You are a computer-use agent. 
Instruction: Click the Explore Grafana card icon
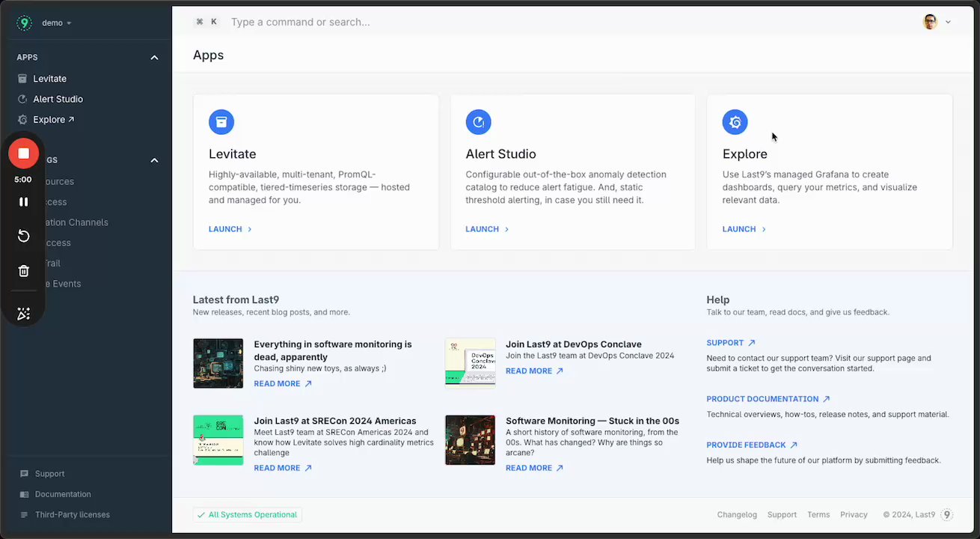tap(735, 122)
